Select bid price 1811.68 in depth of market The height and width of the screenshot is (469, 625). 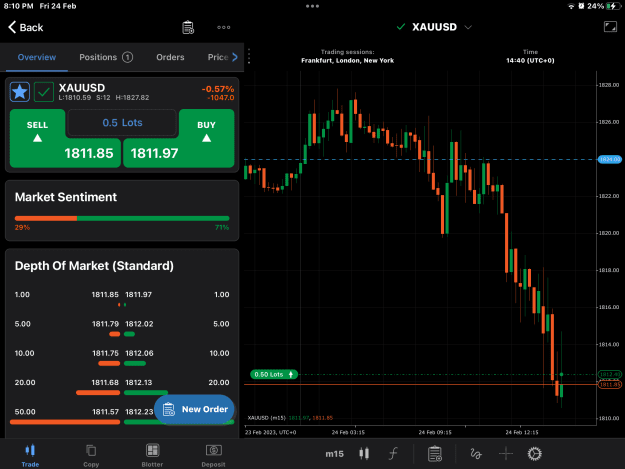pos(105,383)
